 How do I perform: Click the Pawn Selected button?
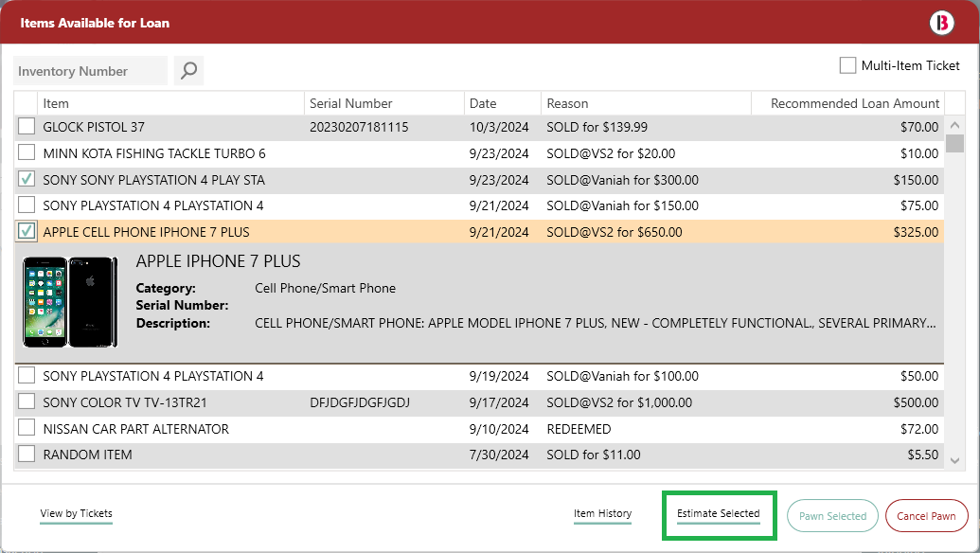click(x=832, y=516)
